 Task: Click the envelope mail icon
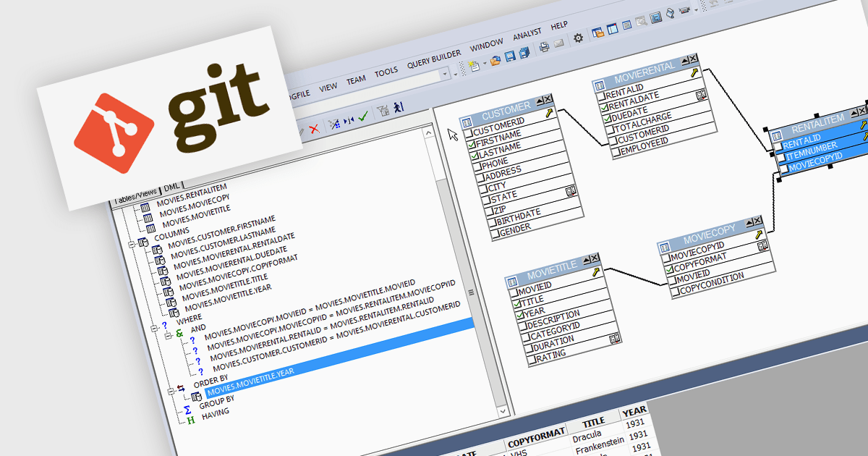coord(558,44)
